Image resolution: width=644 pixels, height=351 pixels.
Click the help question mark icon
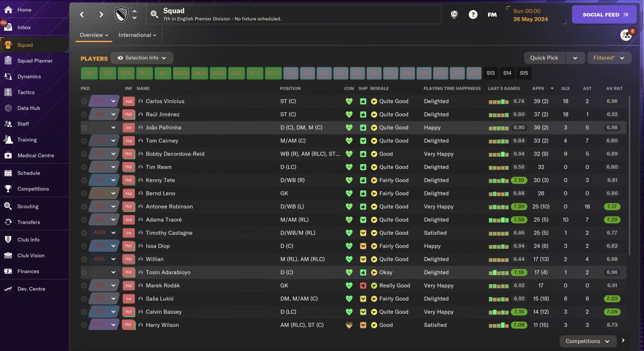(473, 15)
